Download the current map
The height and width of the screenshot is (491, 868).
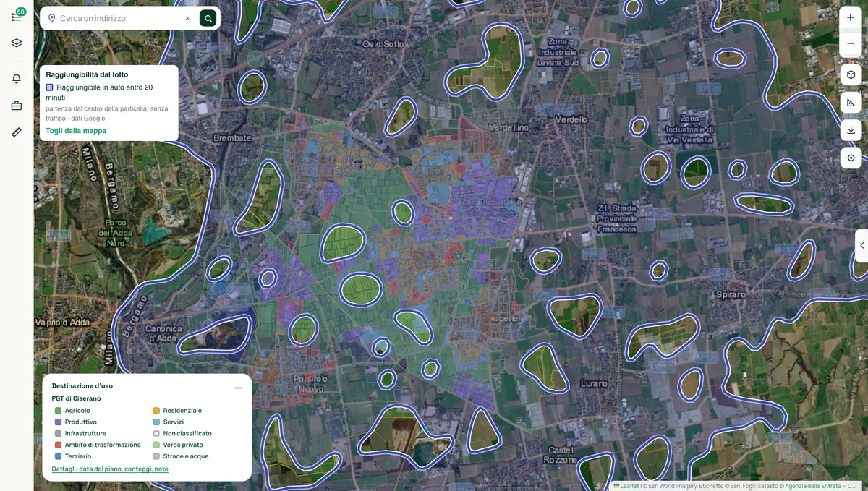pyautogui.click(x=851, y=130)
